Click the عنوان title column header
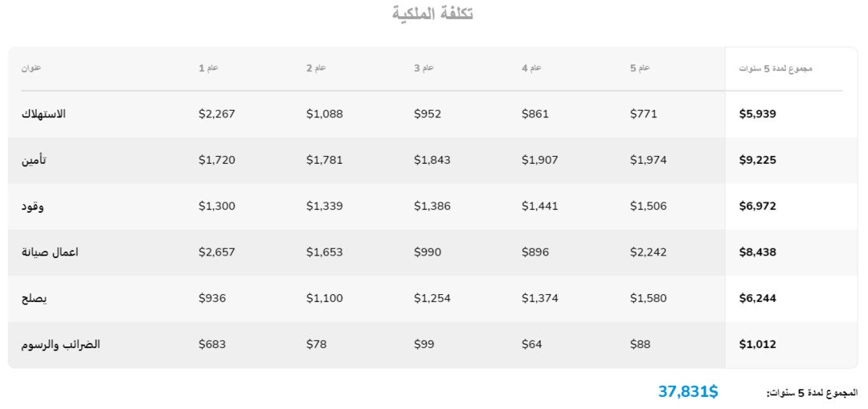The height and width of the screenshot is (409, 868). click(x=31, y=68)
